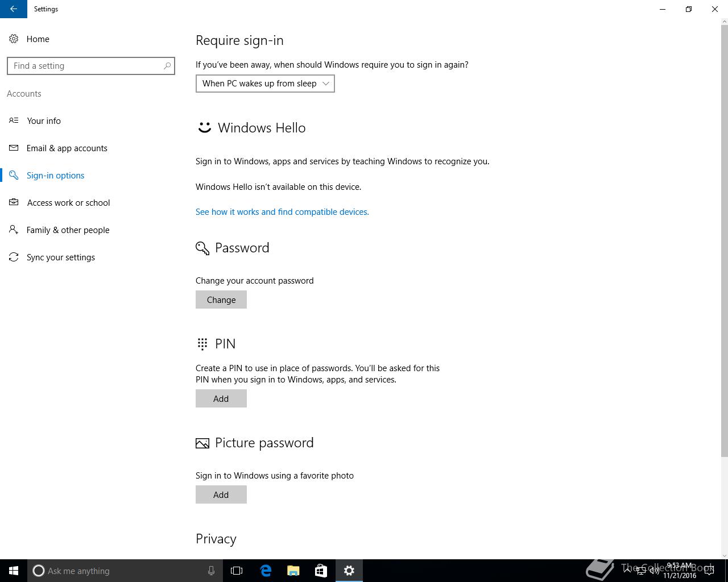Open the Windows Start menu
Screen dimensions: 728x582
pos(14,571)
